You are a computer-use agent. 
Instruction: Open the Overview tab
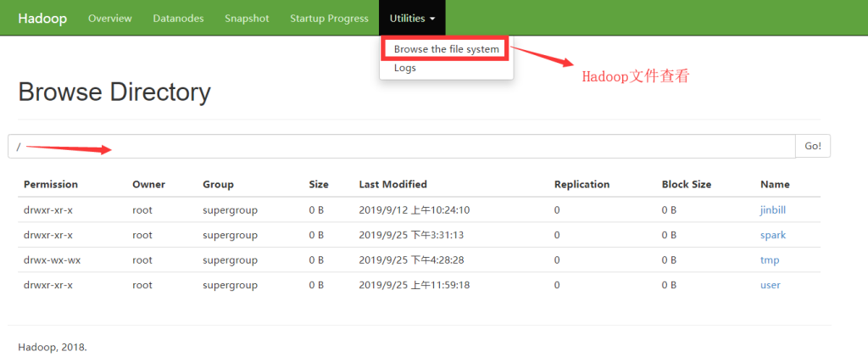[109, 19]
